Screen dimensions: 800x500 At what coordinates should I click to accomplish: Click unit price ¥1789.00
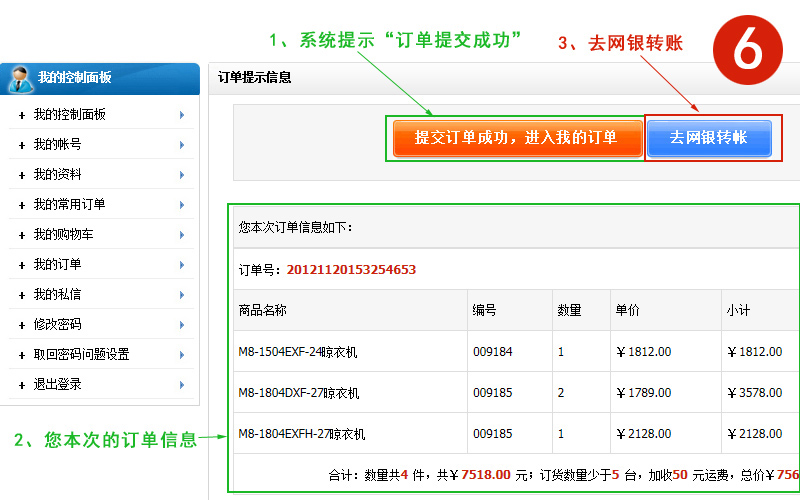[x=644, y=393]
